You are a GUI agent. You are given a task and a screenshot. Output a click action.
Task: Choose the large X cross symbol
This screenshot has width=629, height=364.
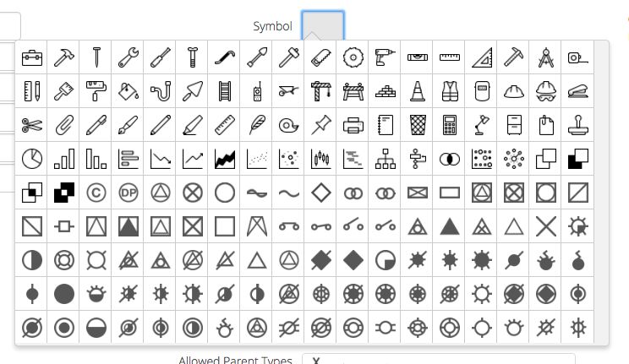pos(546,226)
